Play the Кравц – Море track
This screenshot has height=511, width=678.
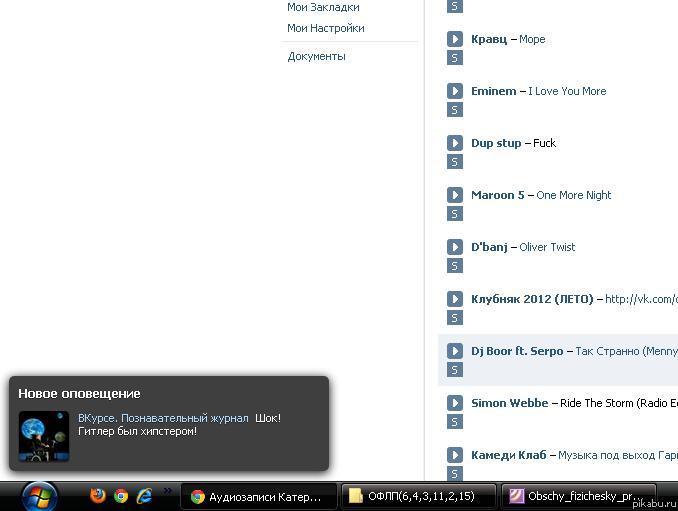[x=454, y=39]
